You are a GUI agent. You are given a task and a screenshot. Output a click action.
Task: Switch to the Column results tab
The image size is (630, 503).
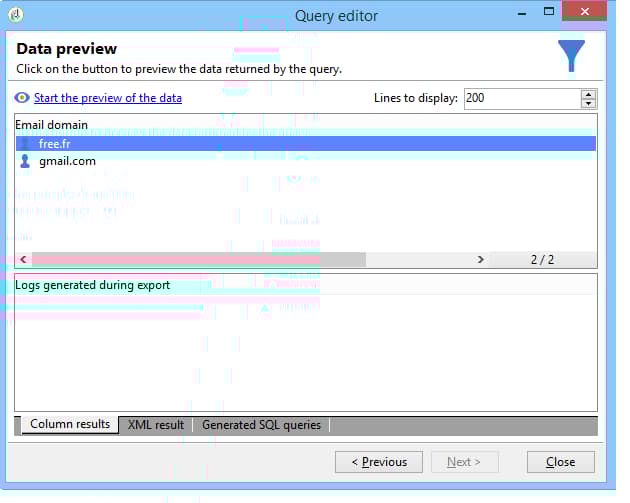point(70,424)
